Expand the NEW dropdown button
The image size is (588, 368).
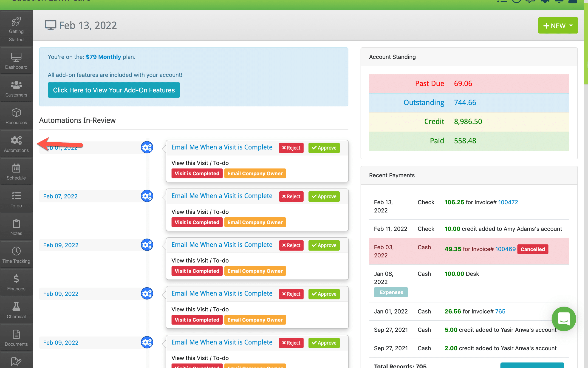[x=558, y=25]
